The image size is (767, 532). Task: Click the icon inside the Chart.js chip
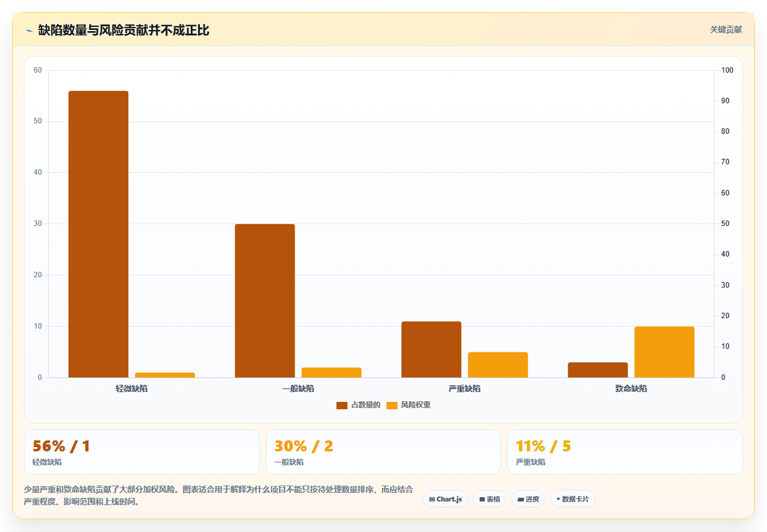click(x=432, y=500)
